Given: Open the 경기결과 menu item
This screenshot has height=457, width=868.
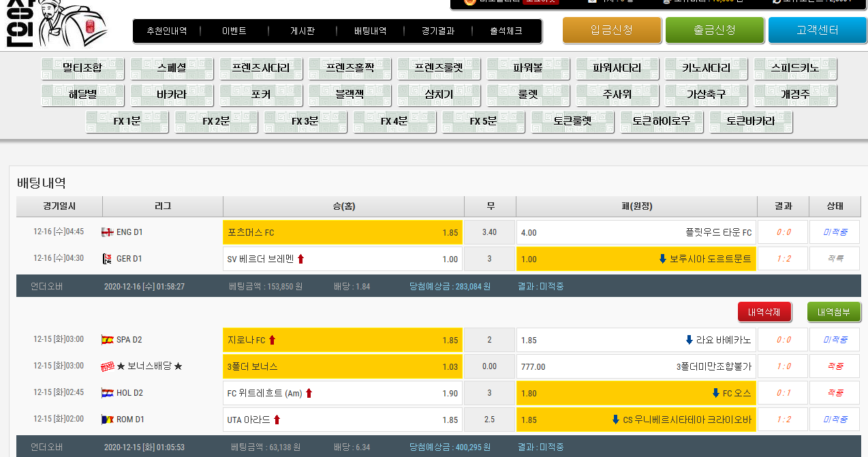Looking at the screenshot, I should [437, 31].
